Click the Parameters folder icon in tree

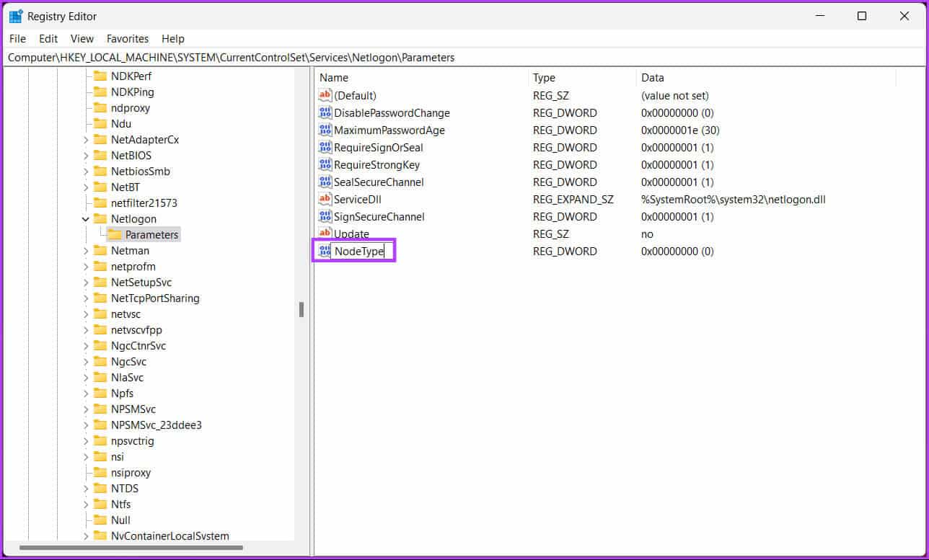point(115,234)
